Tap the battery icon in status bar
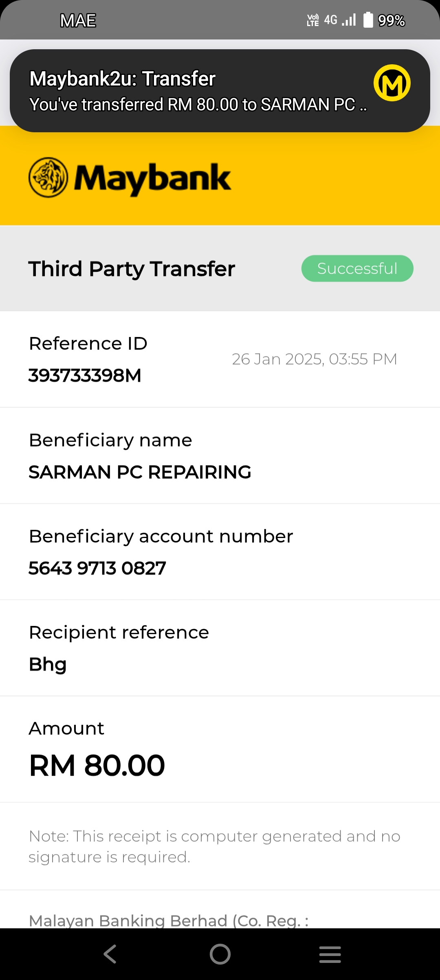The image size is (440, 980). point(368,20)
